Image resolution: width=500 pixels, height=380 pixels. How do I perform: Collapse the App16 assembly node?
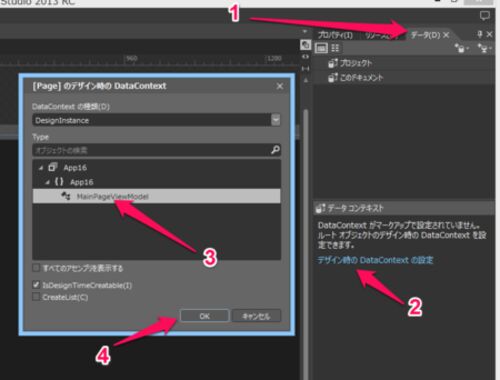(41, 168)
